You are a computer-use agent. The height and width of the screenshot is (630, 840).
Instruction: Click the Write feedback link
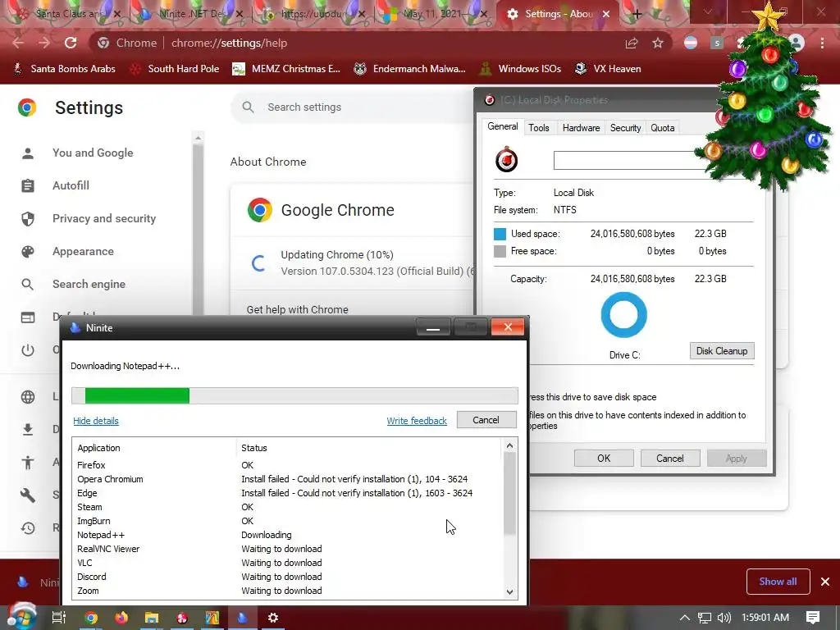coord(417,421)
